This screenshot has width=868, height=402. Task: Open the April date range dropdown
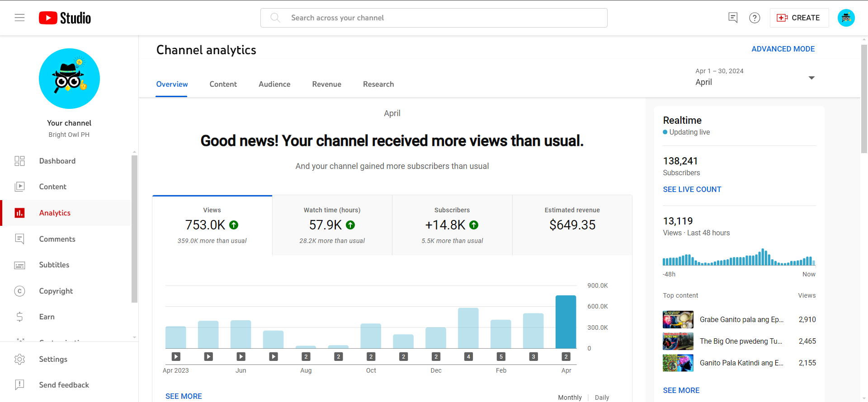[x=755, y=77]
